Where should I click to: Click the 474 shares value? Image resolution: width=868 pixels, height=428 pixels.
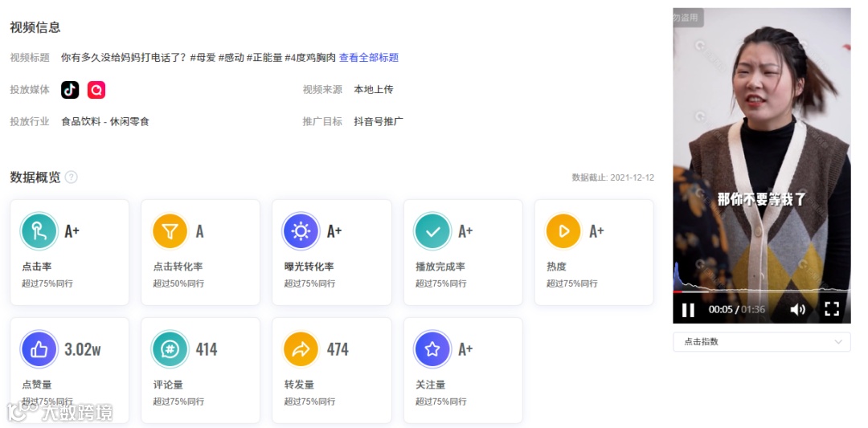click(x=338, y=349)
